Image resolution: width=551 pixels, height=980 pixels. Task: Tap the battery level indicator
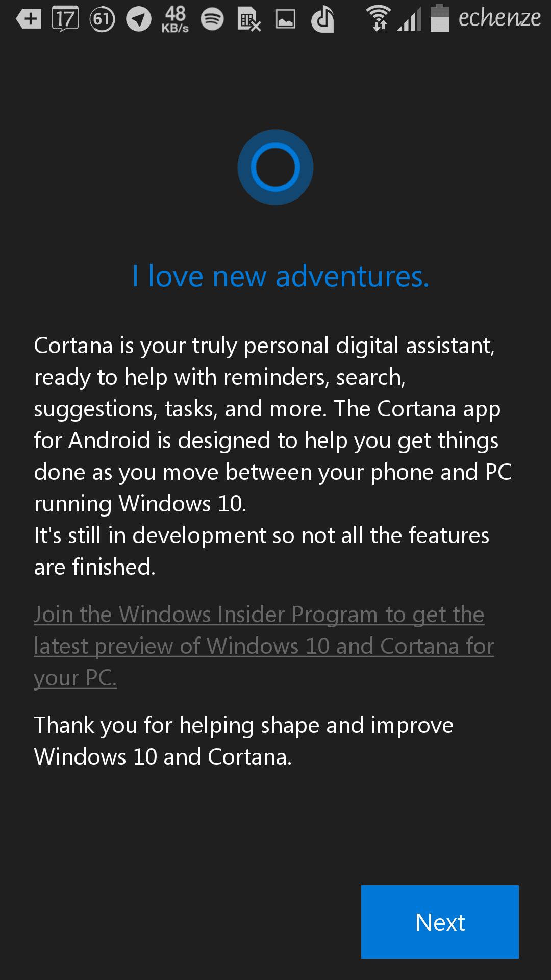click(439, 18)
